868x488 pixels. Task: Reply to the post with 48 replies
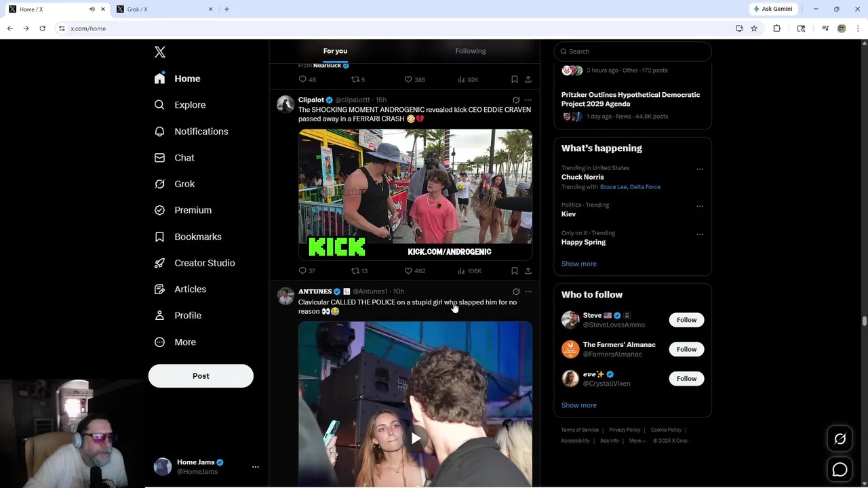tap(307, 79)
